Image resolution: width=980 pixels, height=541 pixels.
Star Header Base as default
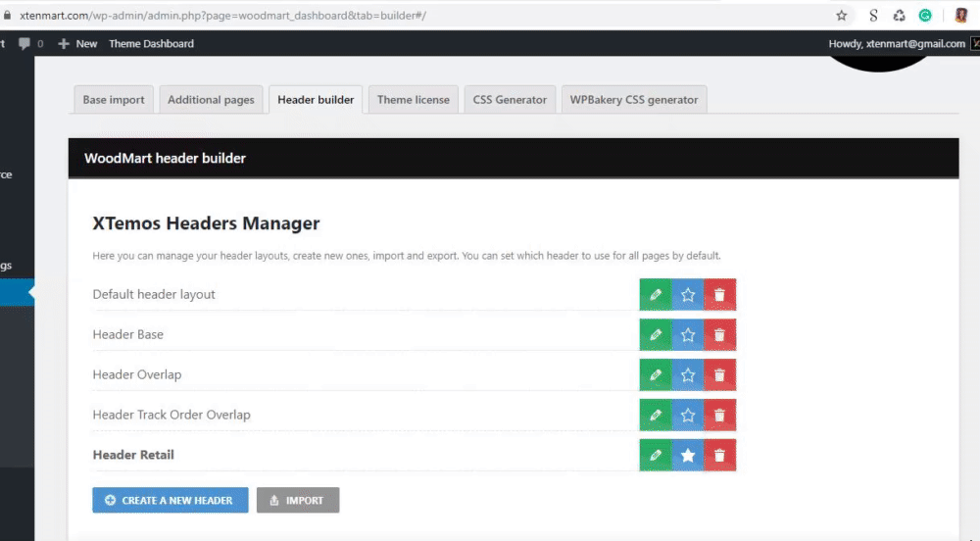coord(688,335)
